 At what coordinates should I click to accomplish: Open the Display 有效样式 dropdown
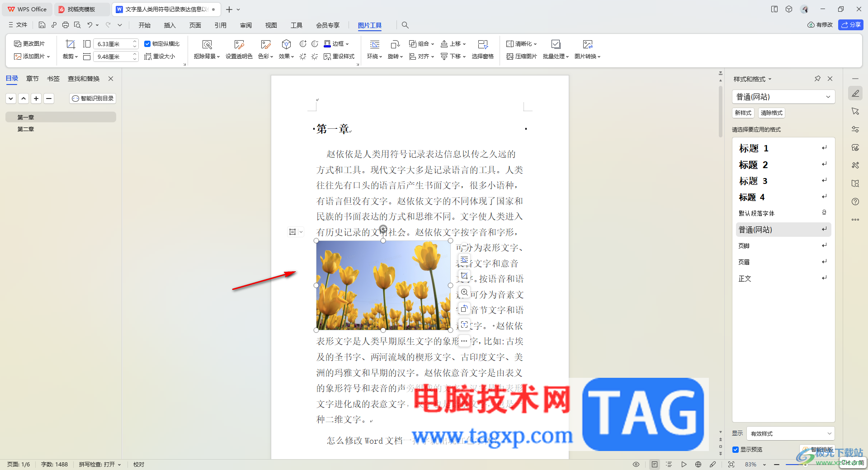790,433
